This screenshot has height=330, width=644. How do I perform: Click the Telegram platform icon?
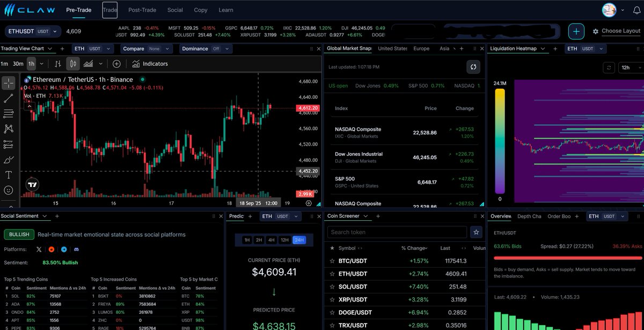point(64,249)
